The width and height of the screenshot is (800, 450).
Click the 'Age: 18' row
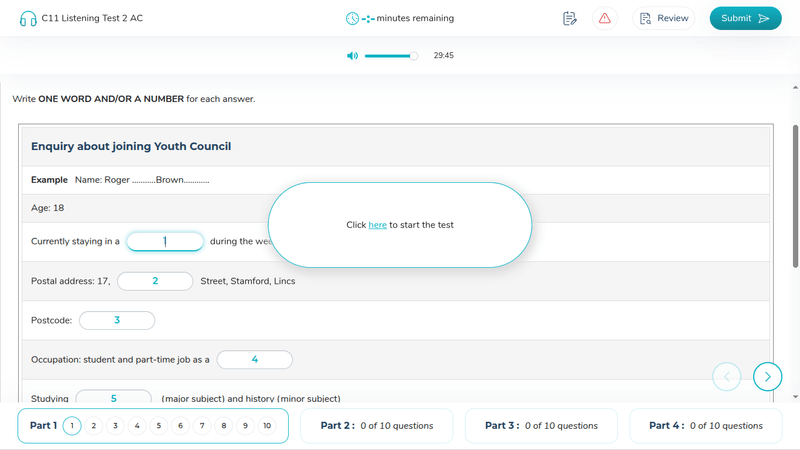[x=395, y=208]
